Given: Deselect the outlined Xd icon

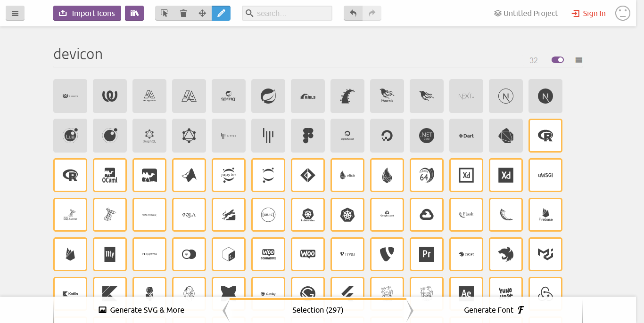Looking at the screenshot, I should tap(466, 175).
